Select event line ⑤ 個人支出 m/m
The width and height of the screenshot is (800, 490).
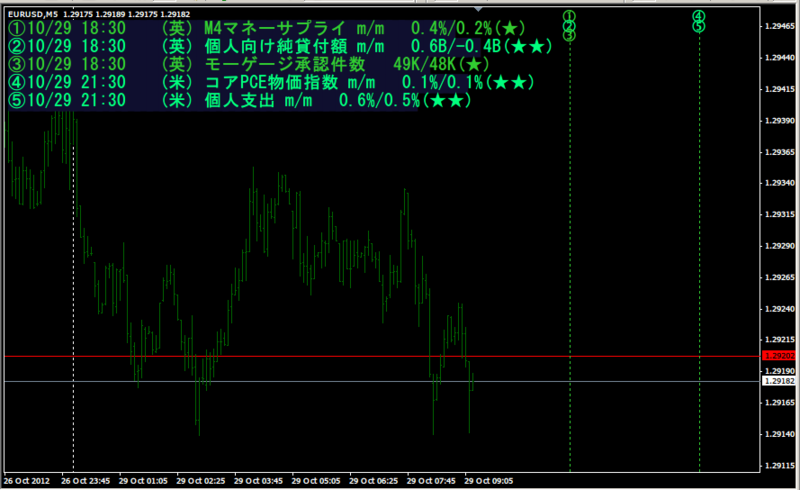239,100
